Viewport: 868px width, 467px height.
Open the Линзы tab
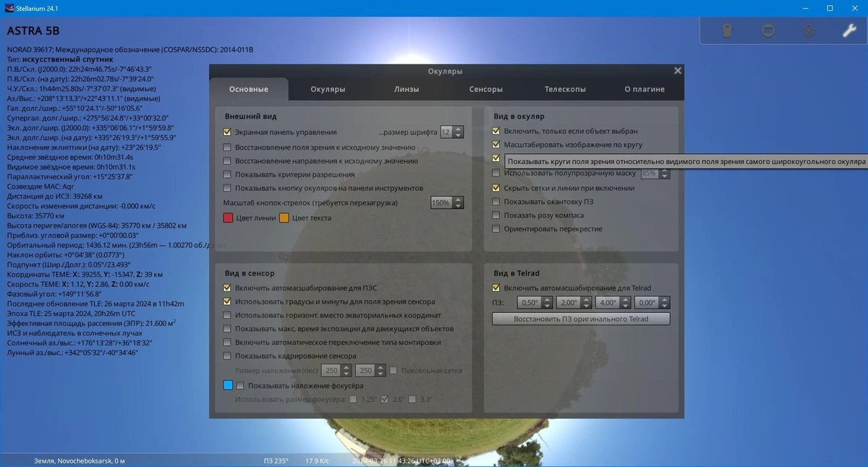click(x=407, y=89)
